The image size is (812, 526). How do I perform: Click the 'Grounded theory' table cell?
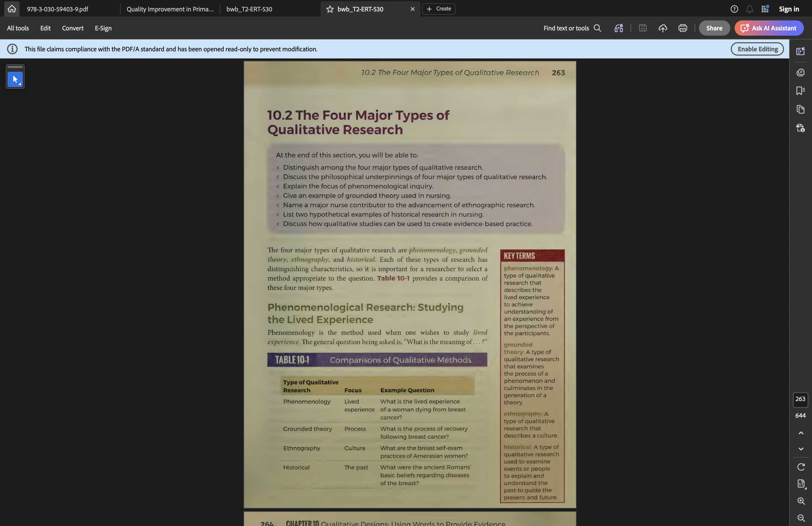[307, 429]
